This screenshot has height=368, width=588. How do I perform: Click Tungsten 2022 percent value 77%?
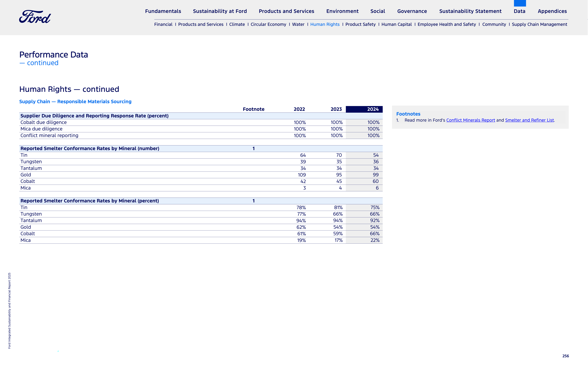point(301,214)
